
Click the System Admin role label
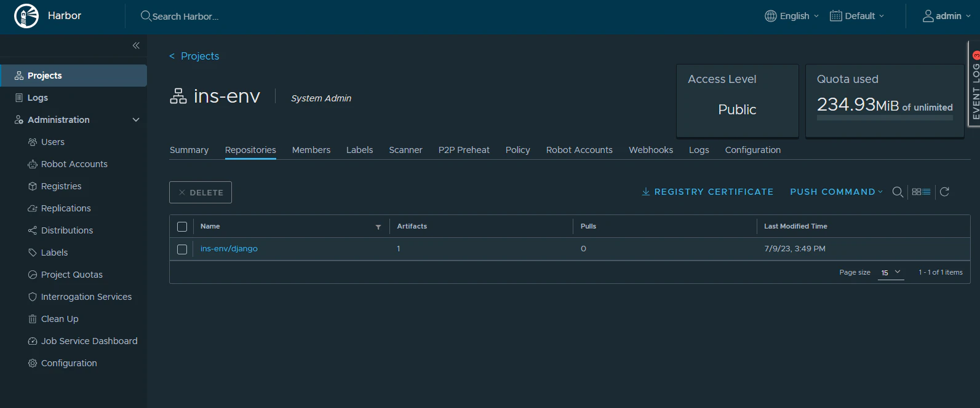(x=321, y=98)
